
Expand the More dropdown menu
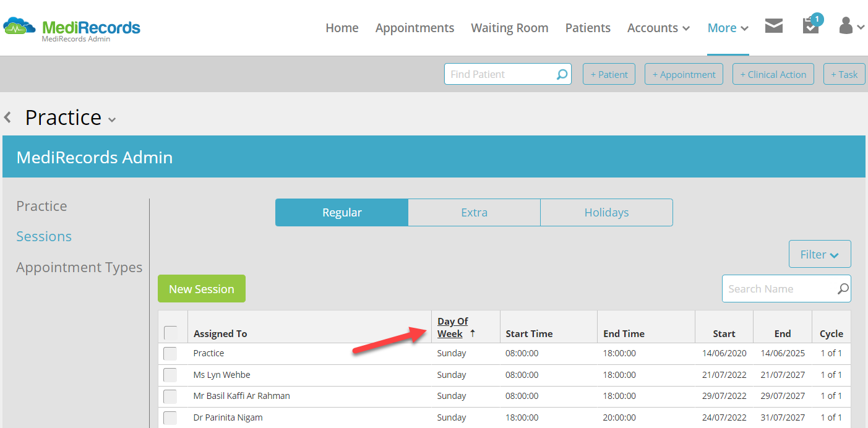tap(728, 28)
